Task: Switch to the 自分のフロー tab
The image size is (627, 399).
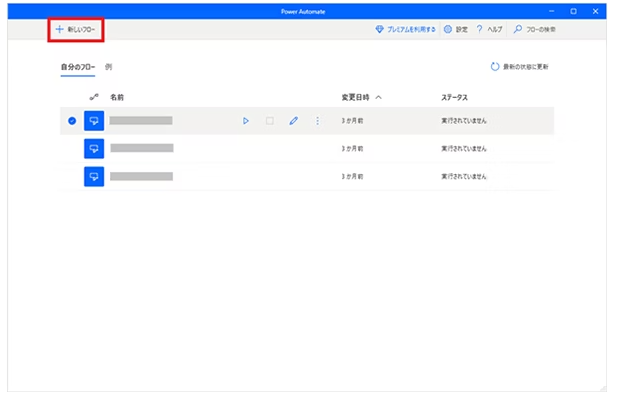Action: [78, 67]
